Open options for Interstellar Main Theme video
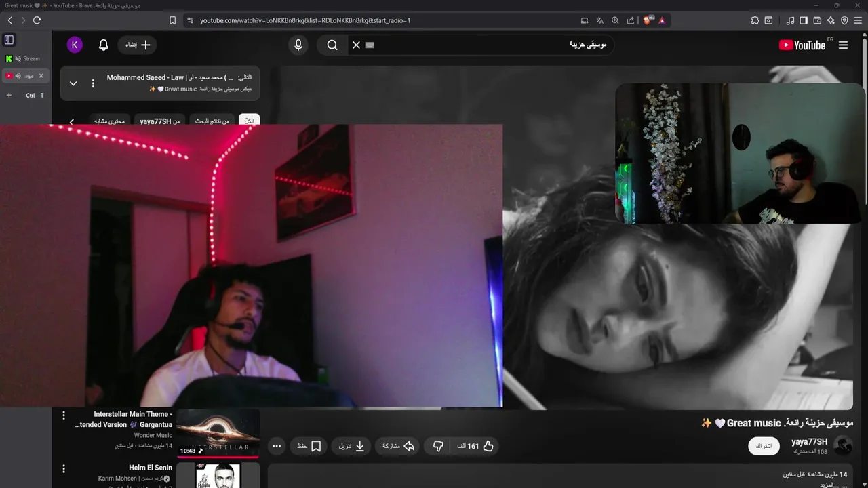 point(64,415)
